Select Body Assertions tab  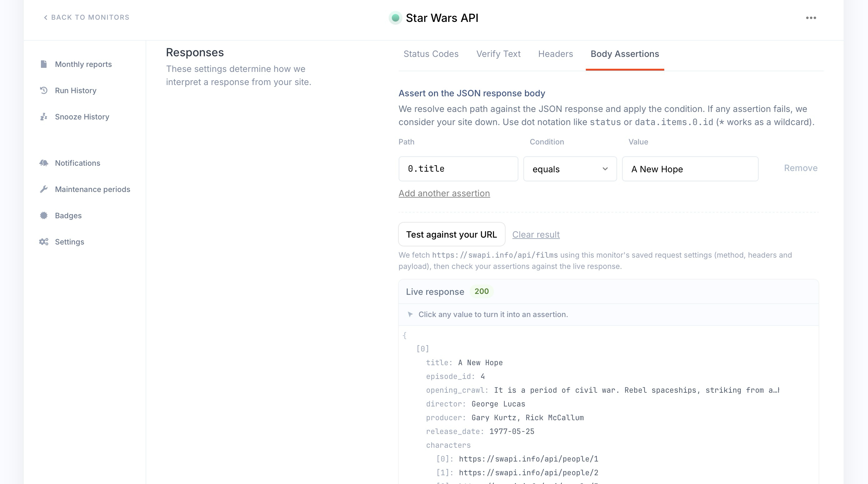[625, 54]
